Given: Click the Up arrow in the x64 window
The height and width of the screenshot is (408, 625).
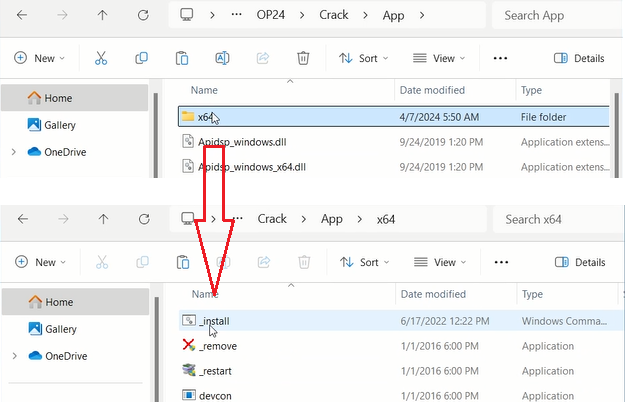Looking at the screenshot, I should 103,219.
